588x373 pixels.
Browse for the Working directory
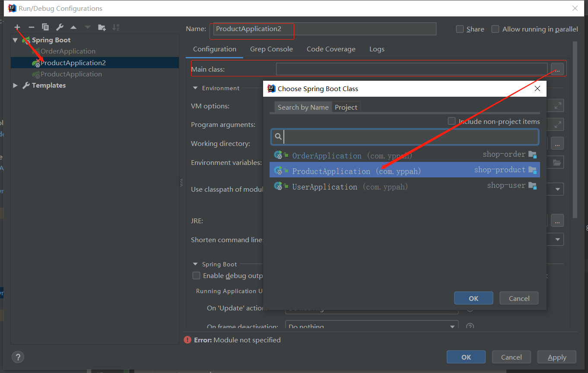[557, 143]
